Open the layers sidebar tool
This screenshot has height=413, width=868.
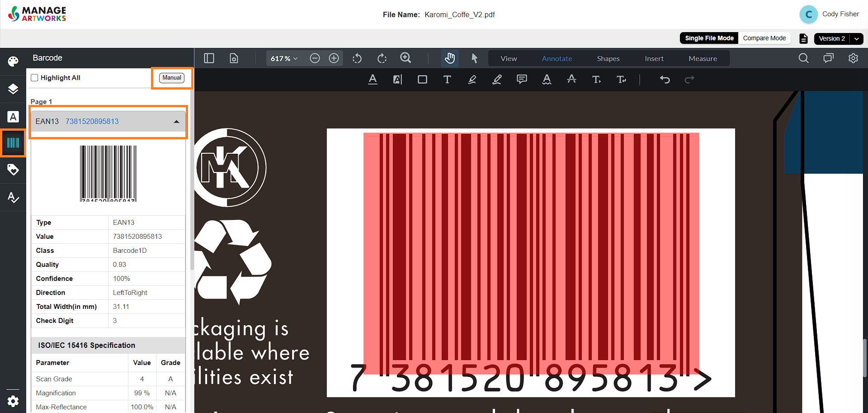(13, 89)
